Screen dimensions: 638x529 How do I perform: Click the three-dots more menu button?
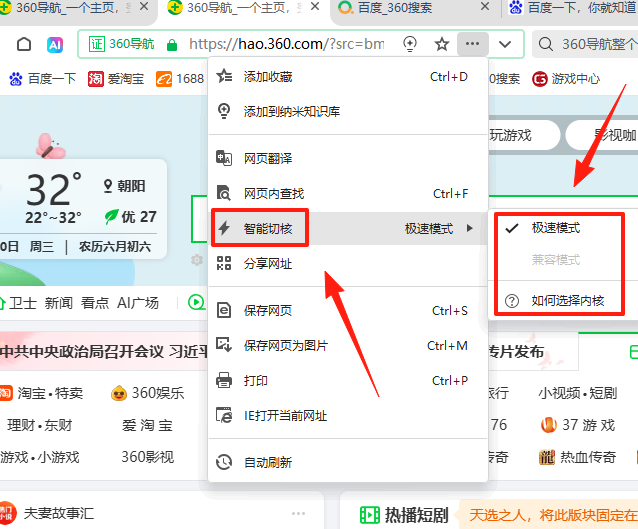(x=472, y=44)
